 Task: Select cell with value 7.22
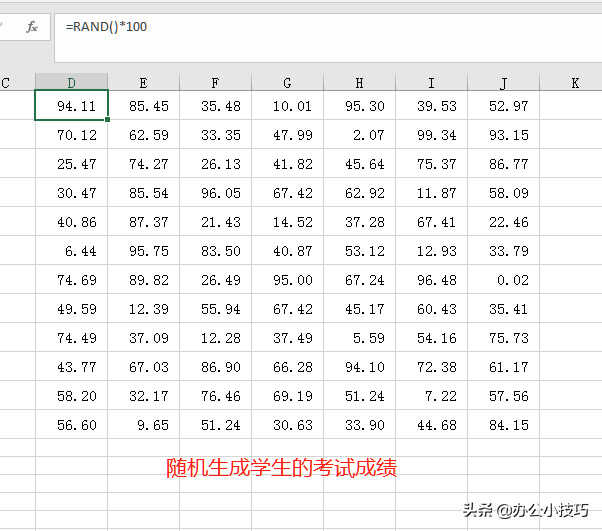point(431,395)
